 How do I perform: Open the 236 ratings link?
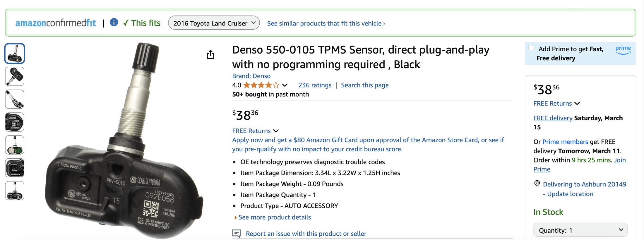315,85
